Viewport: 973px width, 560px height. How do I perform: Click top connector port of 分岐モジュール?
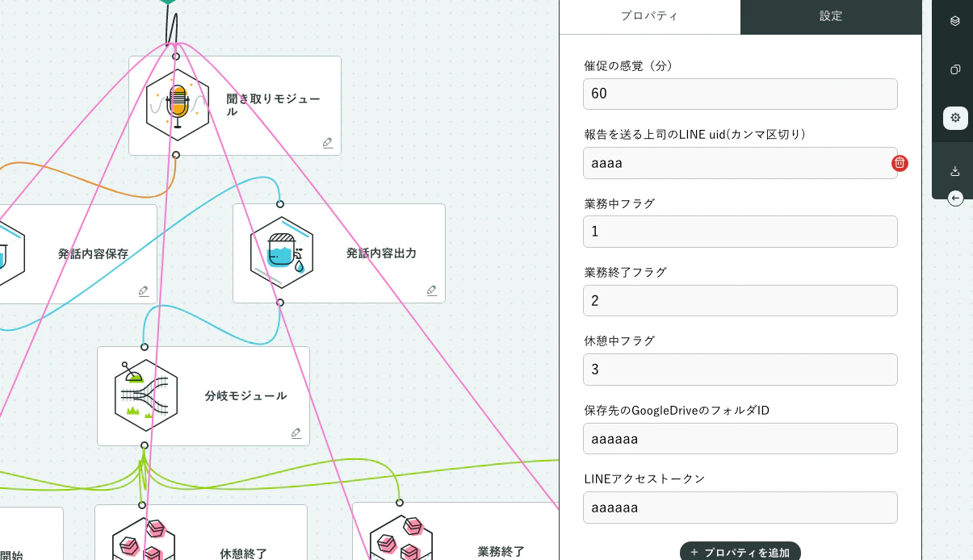click(145, 347)
